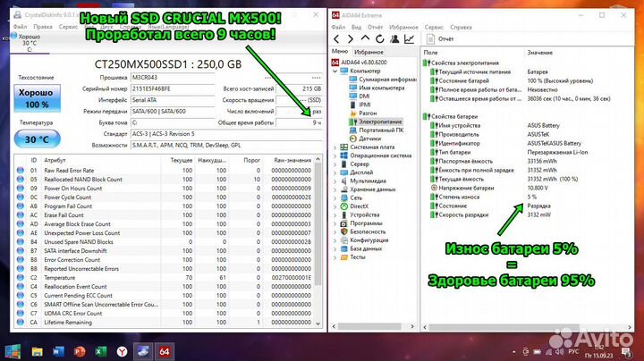Viewport: 644px width, 361px height.
Task: Open the AIDA64 user/report wizard icon
Action: click(x=394, y=39)
